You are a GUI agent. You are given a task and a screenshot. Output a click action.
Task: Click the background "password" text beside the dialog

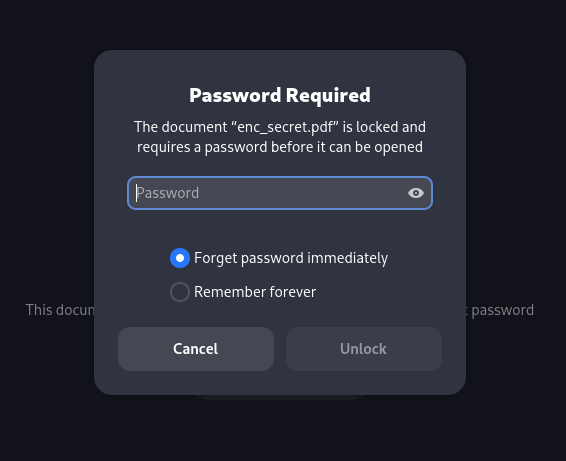pos(502,310)
